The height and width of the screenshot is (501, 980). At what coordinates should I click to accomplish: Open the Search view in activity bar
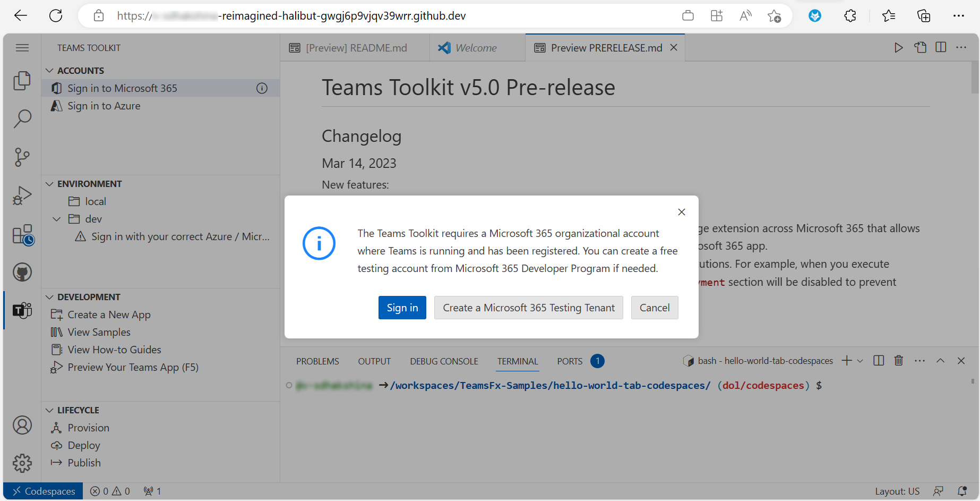point(22,118)
